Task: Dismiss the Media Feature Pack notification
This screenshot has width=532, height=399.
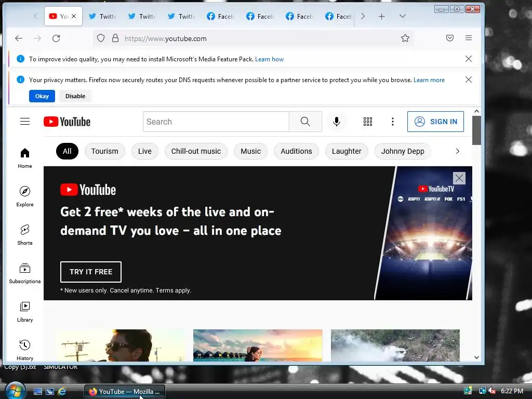Action: 469,59
